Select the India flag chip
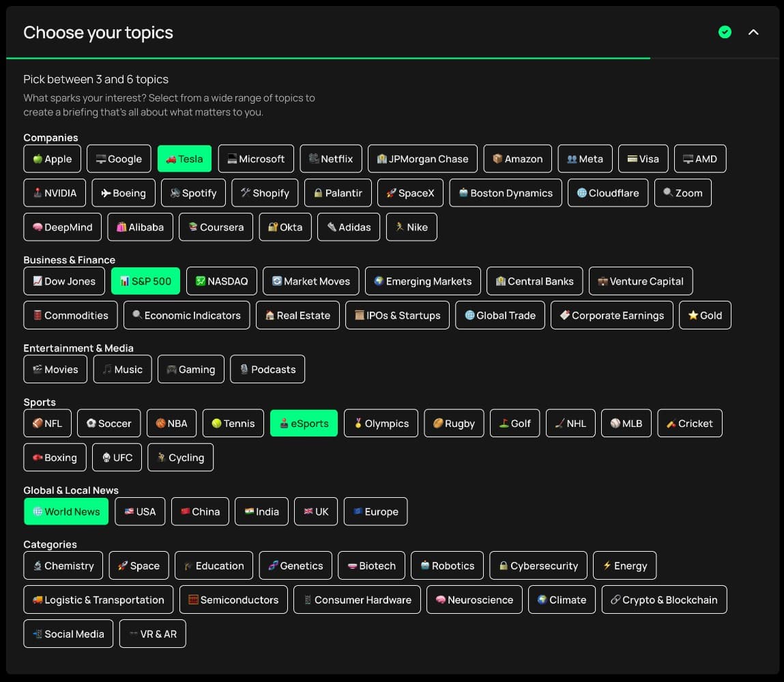The image size is (784, 682). tap(261, 512)
